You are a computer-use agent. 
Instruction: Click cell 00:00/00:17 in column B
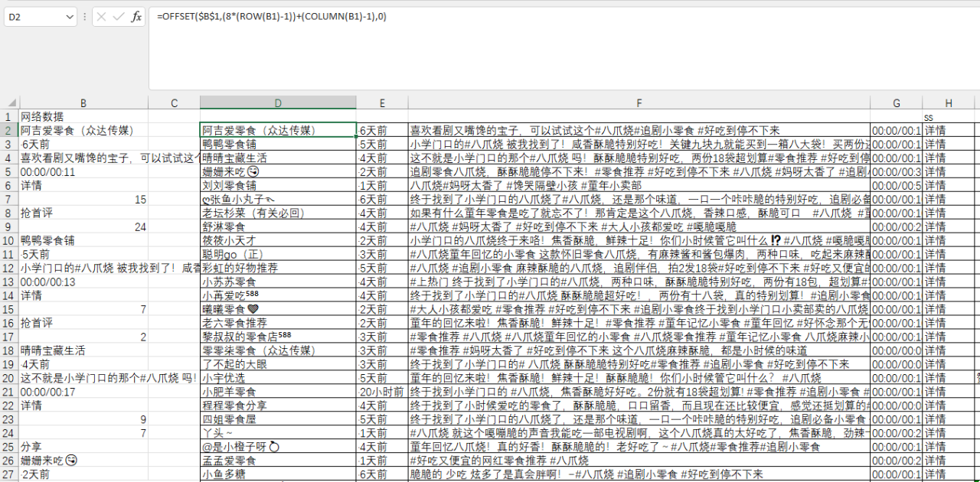(x=83, y=392)
